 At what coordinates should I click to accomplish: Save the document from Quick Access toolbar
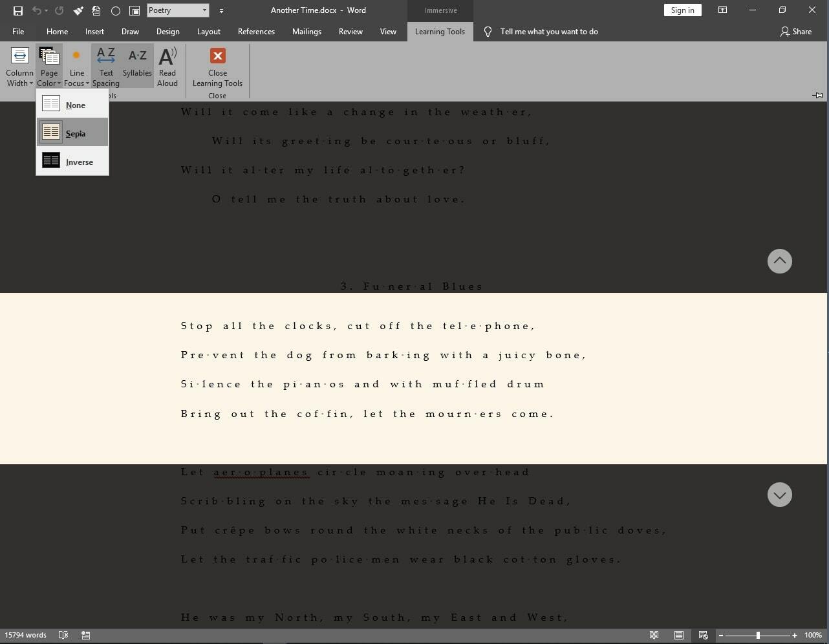pos(18,10)
